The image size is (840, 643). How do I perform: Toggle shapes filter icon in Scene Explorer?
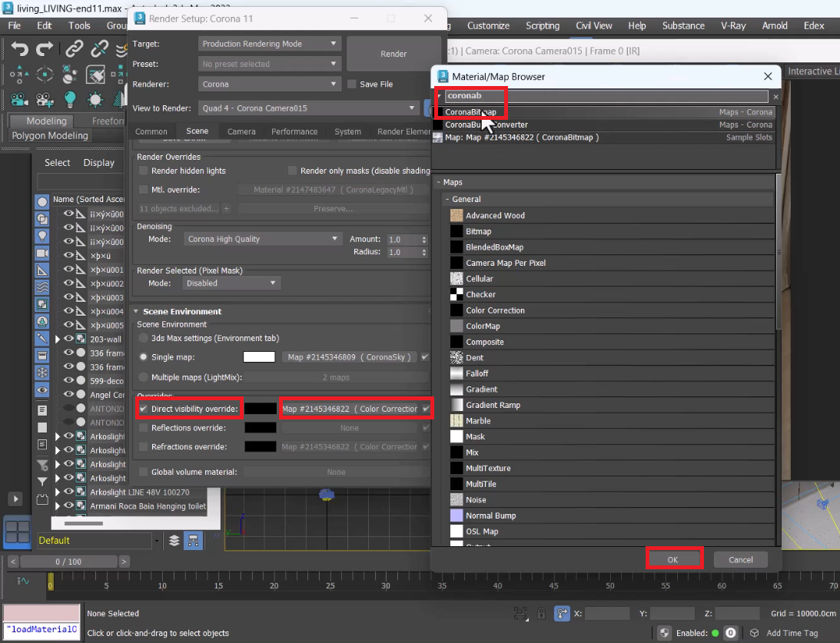42,219
